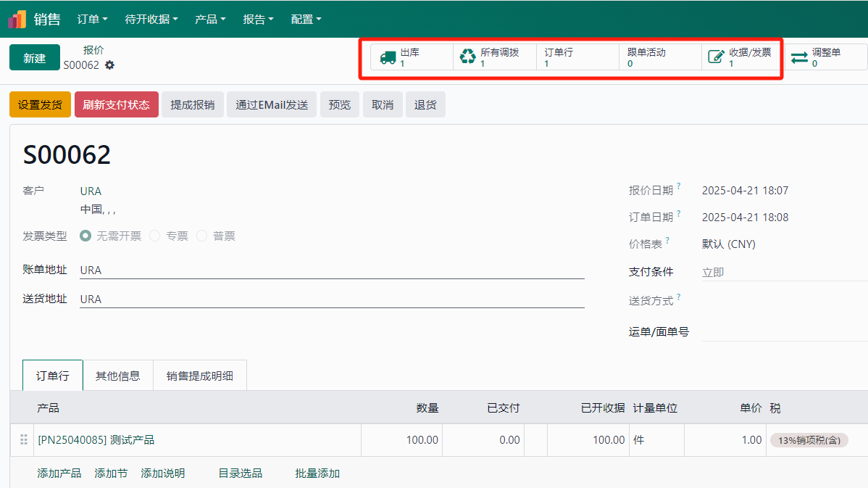Expand the 订单 dropdown menu
Screen dimensions: 868x488
92,20
